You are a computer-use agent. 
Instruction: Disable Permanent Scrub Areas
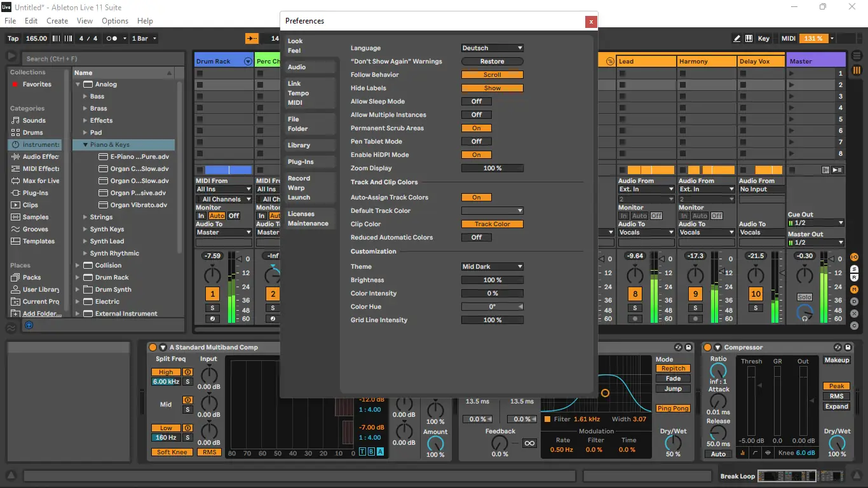(476, 128)
